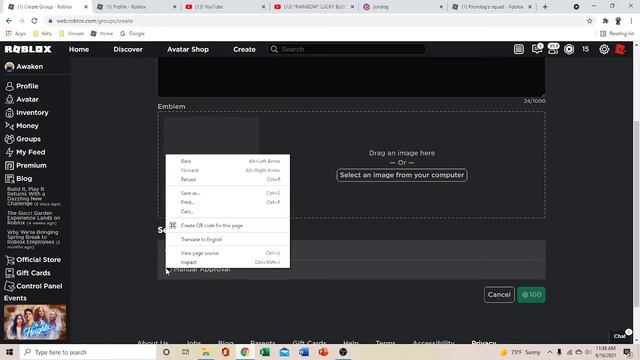Open the Heights event thumbnail
The image size is (640, 360).
35,322
